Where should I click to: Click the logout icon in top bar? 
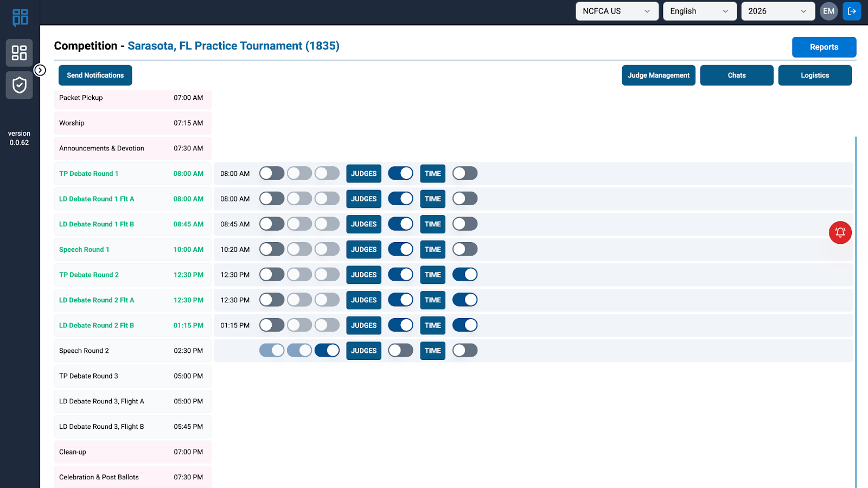852,11
